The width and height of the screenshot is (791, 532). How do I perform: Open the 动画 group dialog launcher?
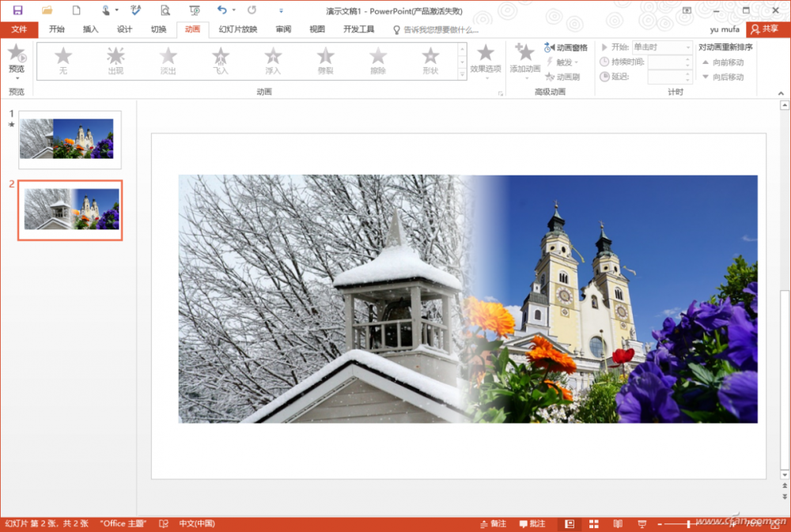click(x=501, y=93)
